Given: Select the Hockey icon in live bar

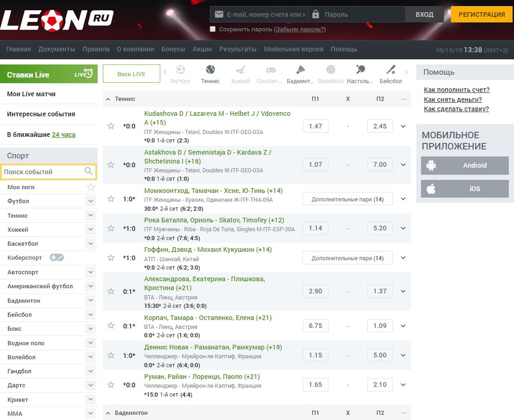Looking at the screenshot, I should pos(240,70).
